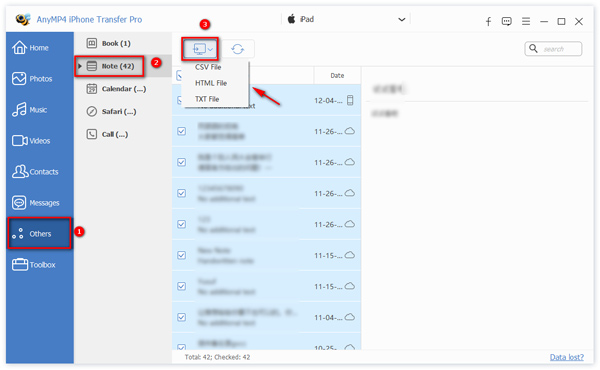Viewport: 600px width, 370px height.
Task: Uncheck the first 11-26 note checkbox
Action: [182, 131]
